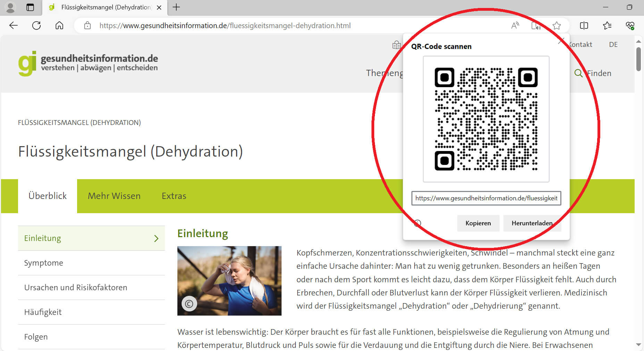The width and height of the screenshot is (644, 351).
Task: Click the browser back arrow
Action: 14,25
